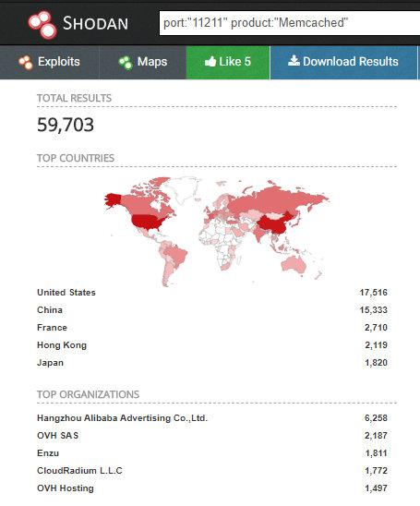Click the TOP ORGANIZATIONS heading
The image size is (420, 506).
click(x=88, y=394)
